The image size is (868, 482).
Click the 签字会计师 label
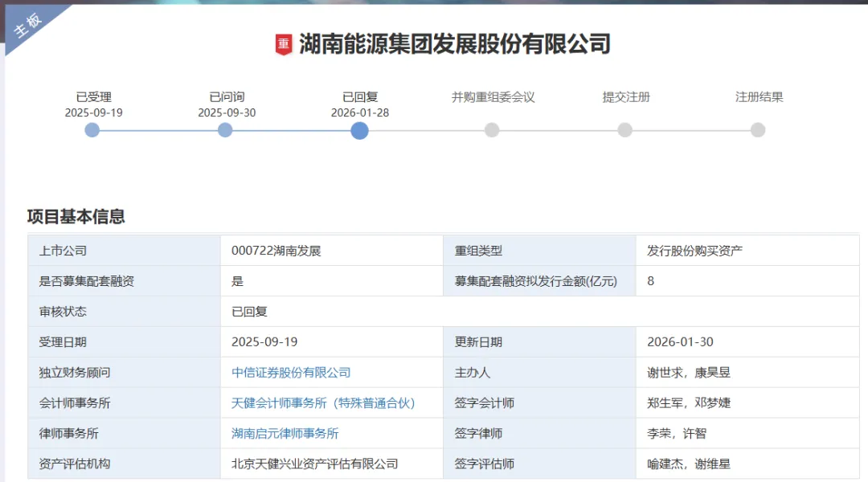(485, 402)
